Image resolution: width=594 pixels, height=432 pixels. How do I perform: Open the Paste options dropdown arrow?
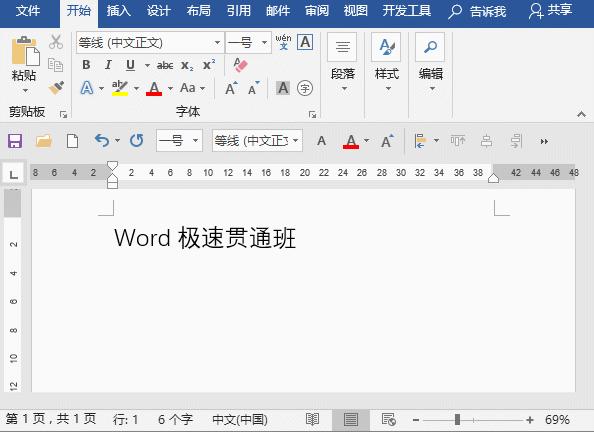(25, 91)
